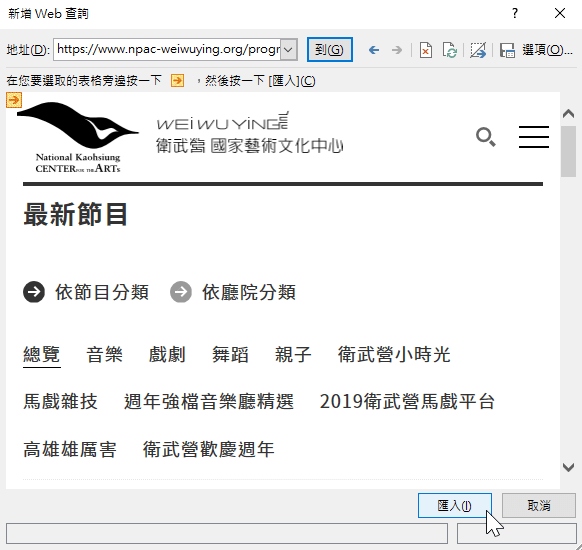Click the Save query icon

tap(507, 50)
